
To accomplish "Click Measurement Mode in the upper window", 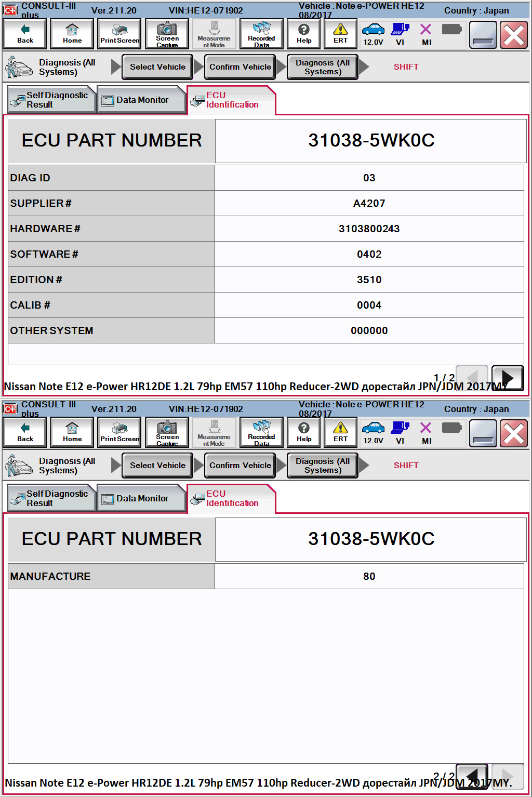I will tap(214, 34).
